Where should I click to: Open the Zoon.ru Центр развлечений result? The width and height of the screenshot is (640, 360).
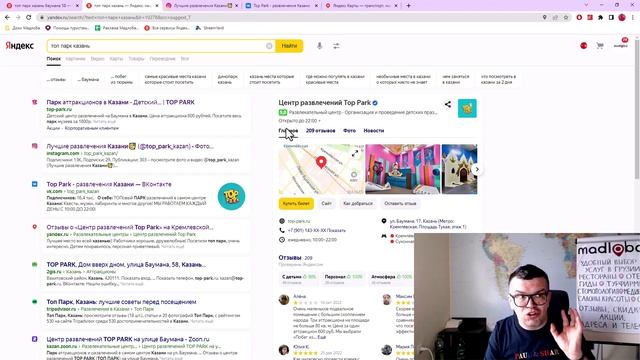coord(128,339)
